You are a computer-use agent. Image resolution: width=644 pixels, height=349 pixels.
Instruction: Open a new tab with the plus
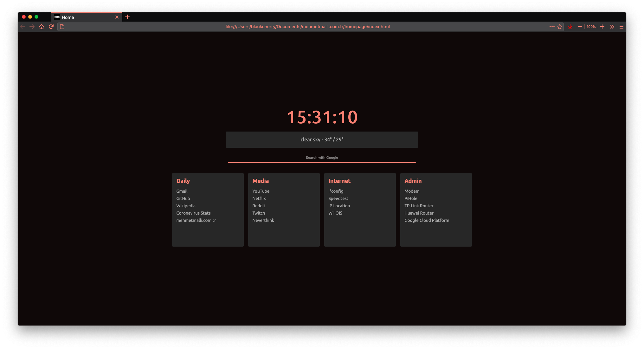(127, 17)
